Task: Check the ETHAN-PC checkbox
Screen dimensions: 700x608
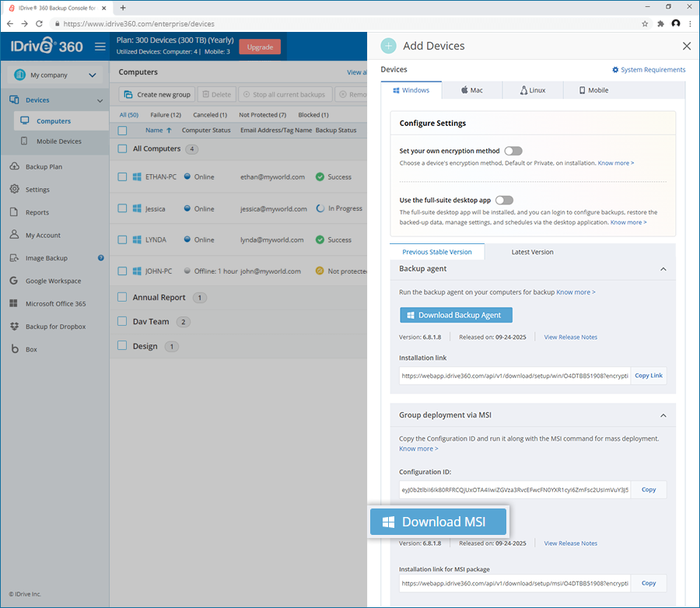Action: coord(122,176)
